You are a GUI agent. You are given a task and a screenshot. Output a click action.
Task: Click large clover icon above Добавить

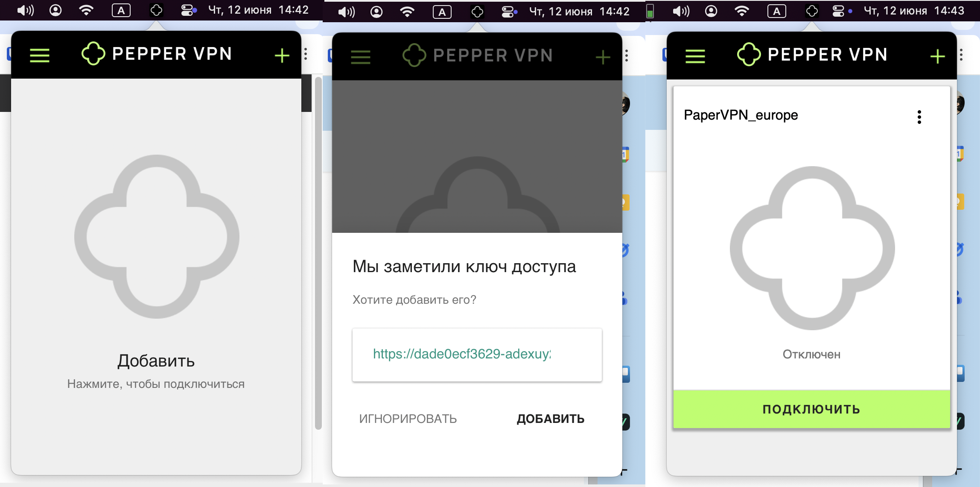point(157,236)
